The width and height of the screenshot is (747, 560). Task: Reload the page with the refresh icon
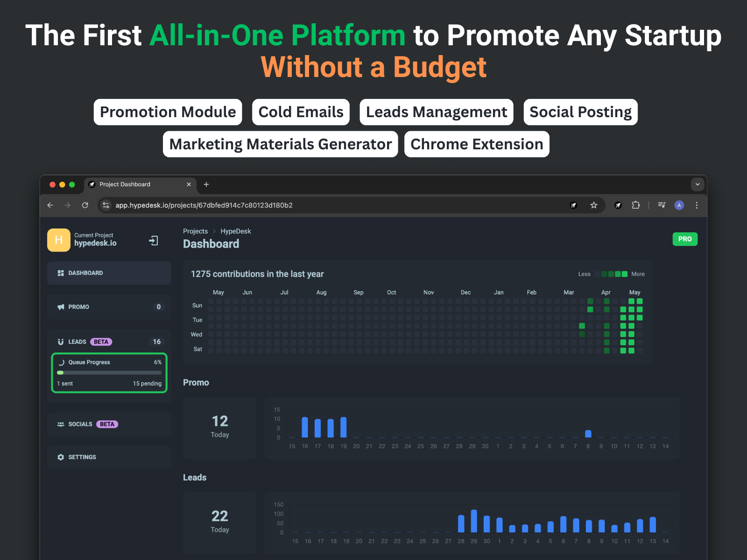[85, 205]
